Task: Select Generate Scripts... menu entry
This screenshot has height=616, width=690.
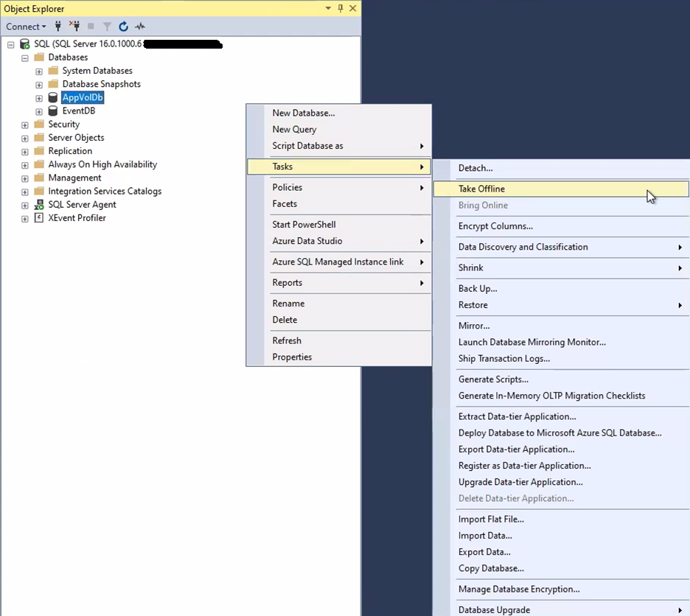Action: point(493,379)
